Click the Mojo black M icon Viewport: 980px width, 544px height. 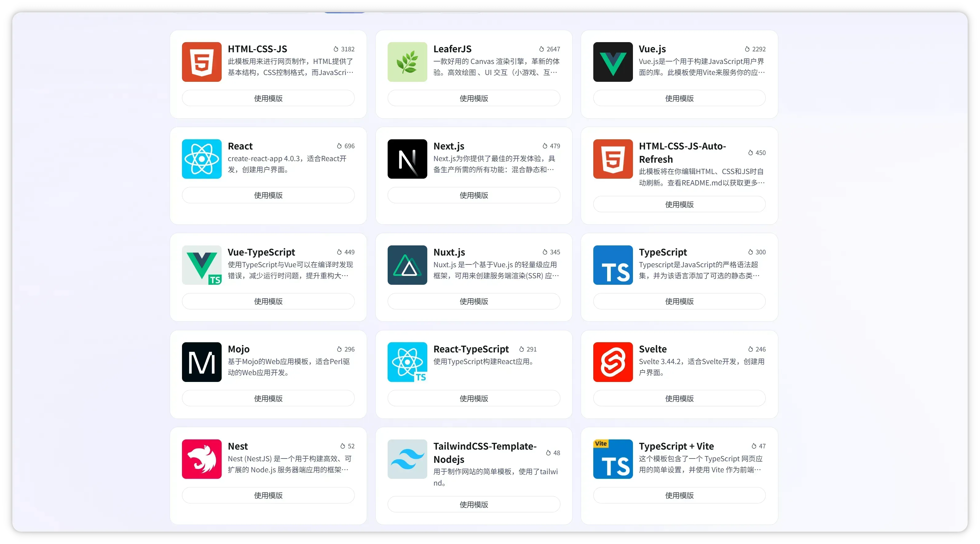tap(202, 362)
